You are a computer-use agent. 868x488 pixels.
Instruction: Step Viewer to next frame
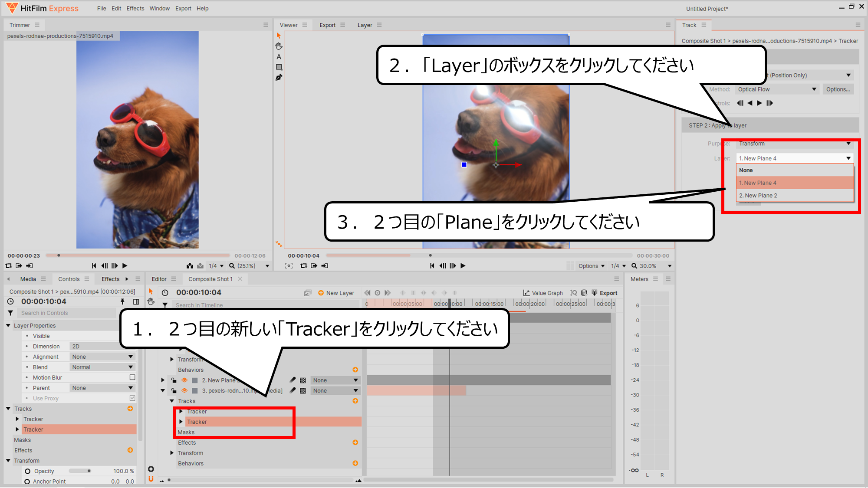[x=453, y=265]
